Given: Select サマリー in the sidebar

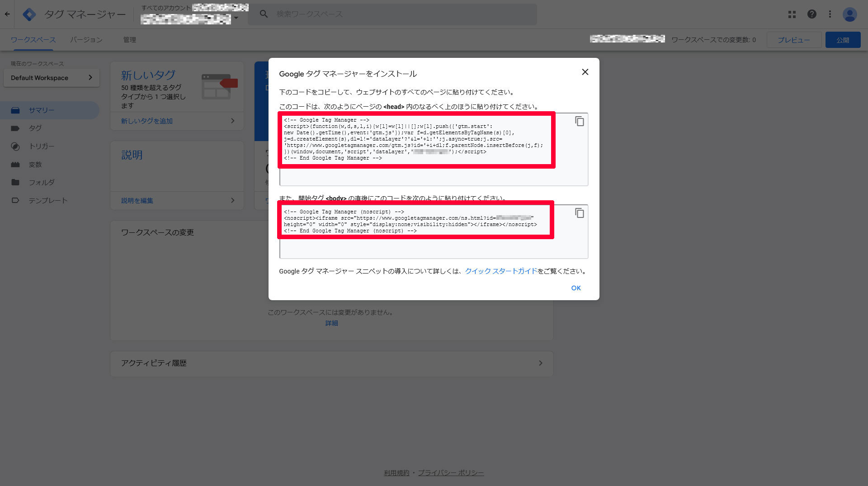Looking at the screenshot, I should pos(50,110).
